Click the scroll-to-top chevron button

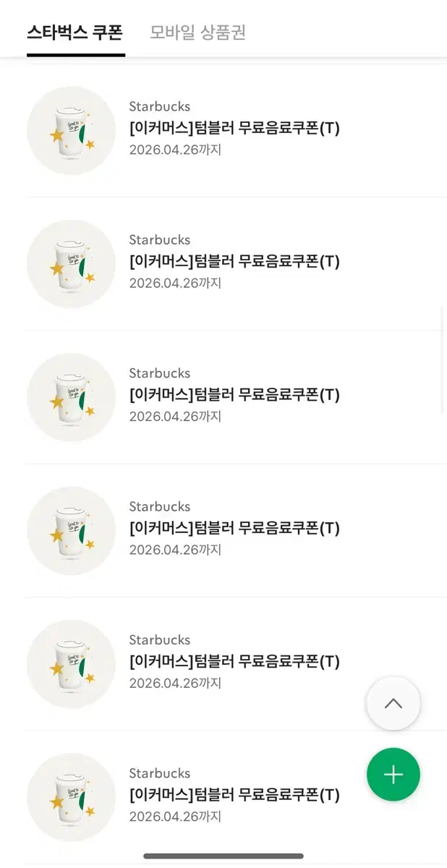[393, 703]
